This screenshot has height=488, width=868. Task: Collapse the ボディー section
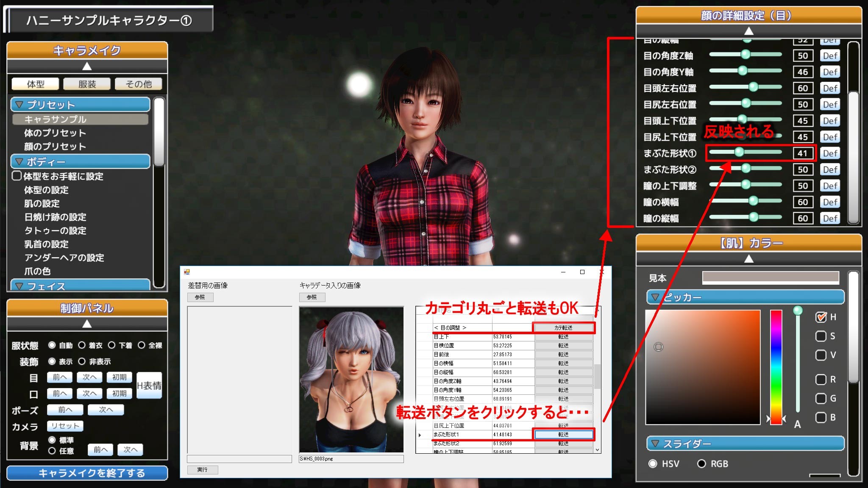(x=19, y=161)
